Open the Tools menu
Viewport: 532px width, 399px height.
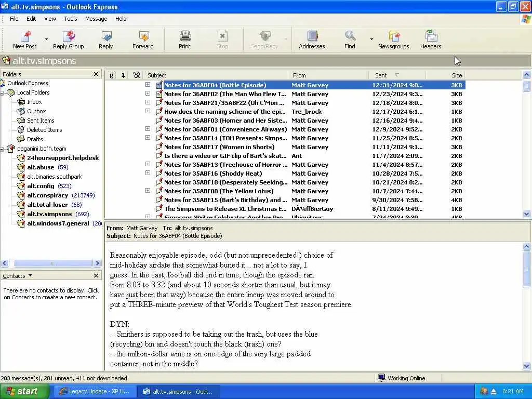click(71, 19)
